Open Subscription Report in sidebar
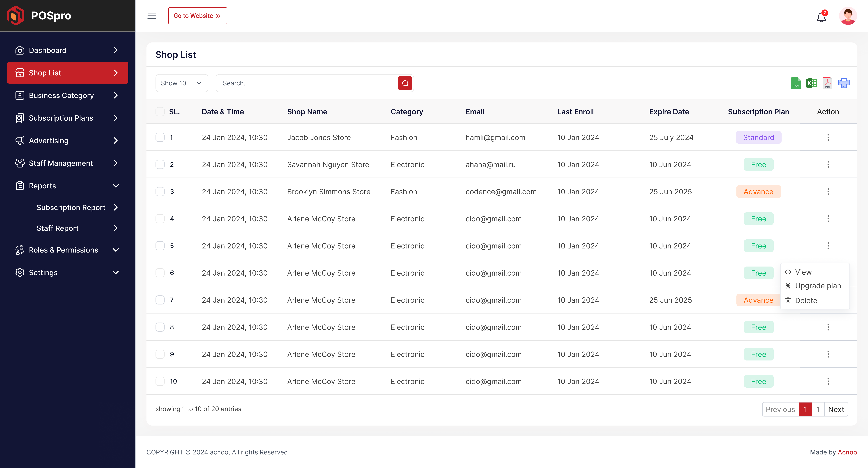This screenshot has height=468, width=868. click(71, 207)
